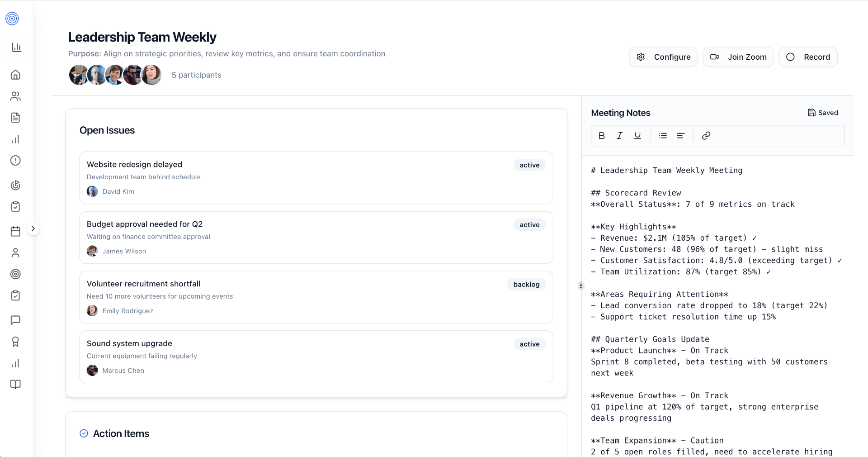Open Configure for Leadership Team Weekly
Screen dimensions: 868x457
(x=663, y=57)
